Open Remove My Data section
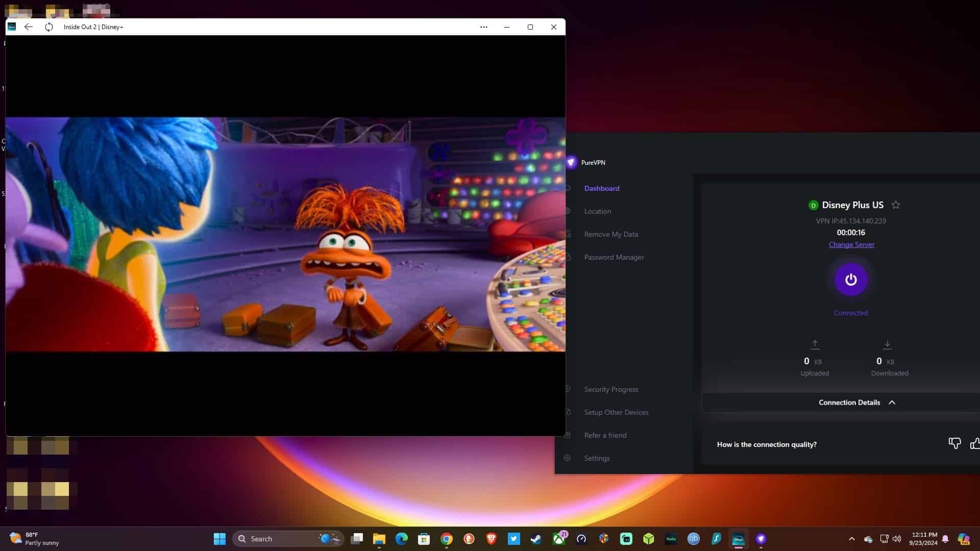 pos(611,234)
